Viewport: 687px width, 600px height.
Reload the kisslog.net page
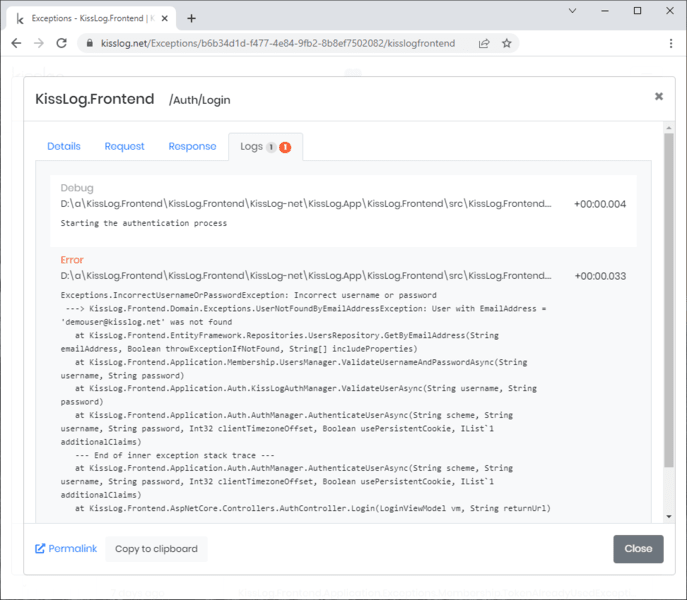(62, 43)
